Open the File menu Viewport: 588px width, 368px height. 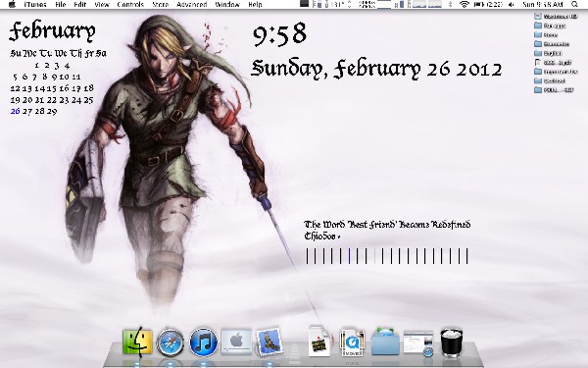click(x=60, y=5)
